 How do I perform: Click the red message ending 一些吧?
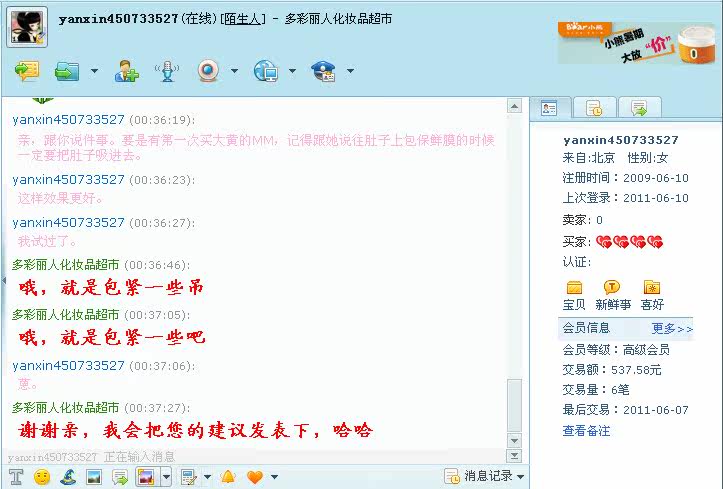point(112,337)
